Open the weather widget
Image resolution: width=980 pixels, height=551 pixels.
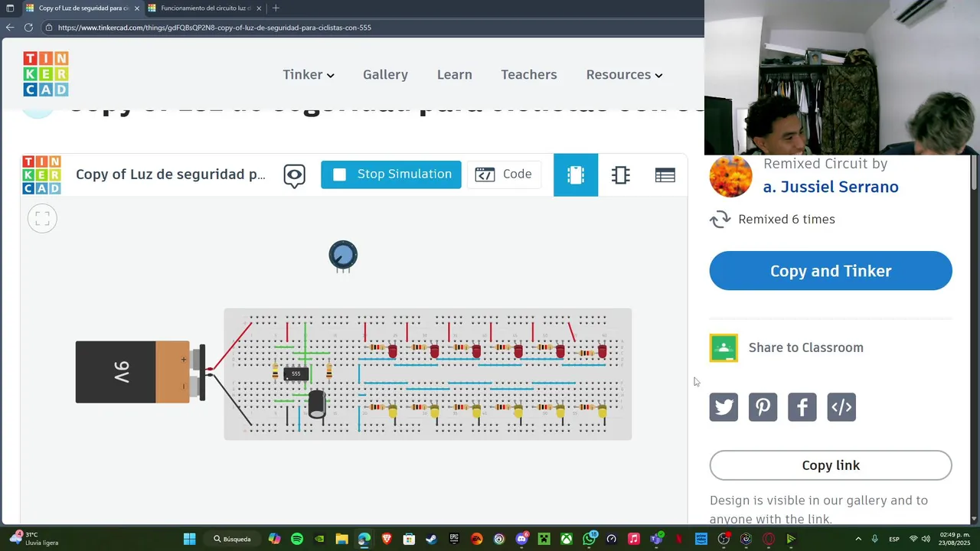click(34, 539)
